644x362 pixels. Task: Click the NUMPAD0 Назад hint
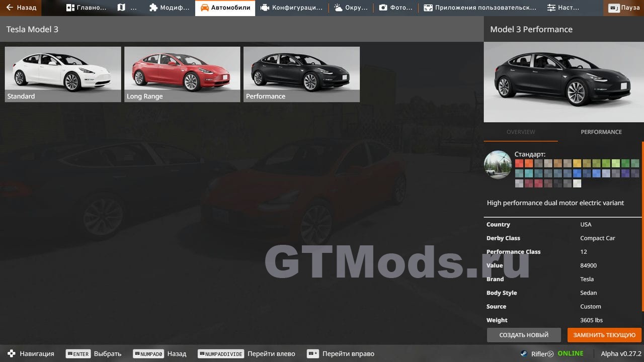pos(159,353)
